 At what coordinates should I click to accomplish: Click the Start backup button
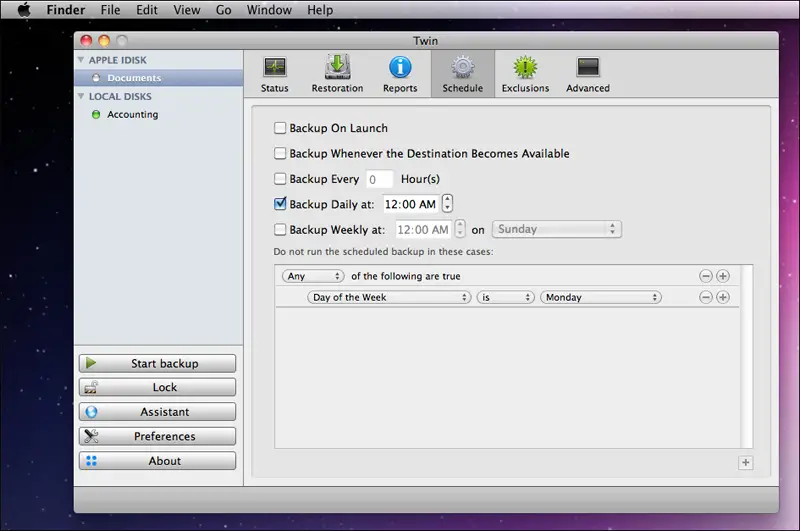coord(157,363)
